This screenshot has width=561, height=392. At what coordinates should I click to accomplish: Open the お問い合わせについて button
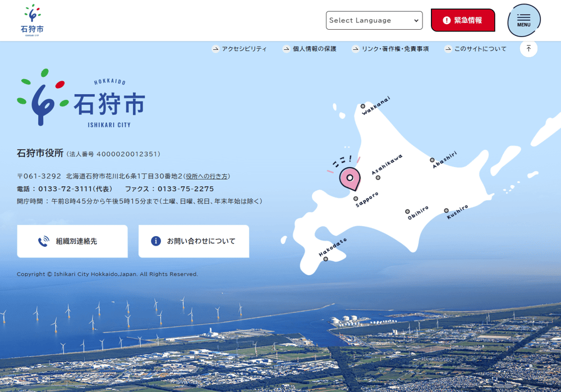194,241
